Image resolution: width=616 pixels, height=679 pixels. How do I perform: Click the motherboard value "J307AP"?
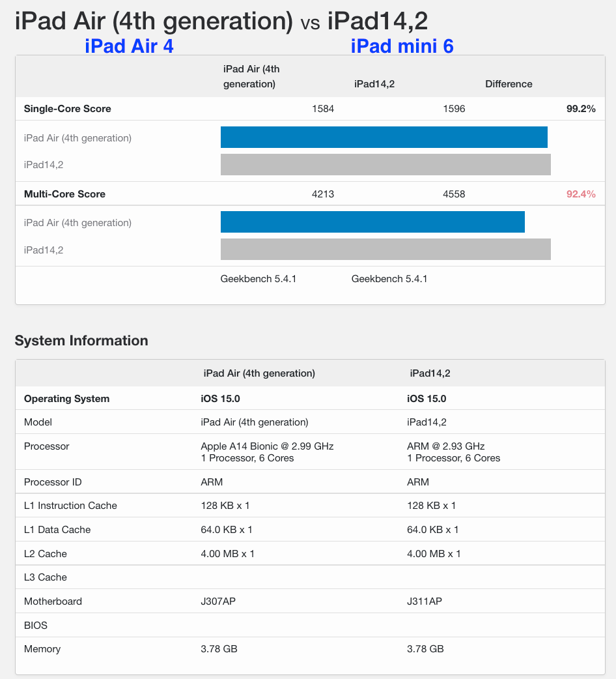coord(218,601)
